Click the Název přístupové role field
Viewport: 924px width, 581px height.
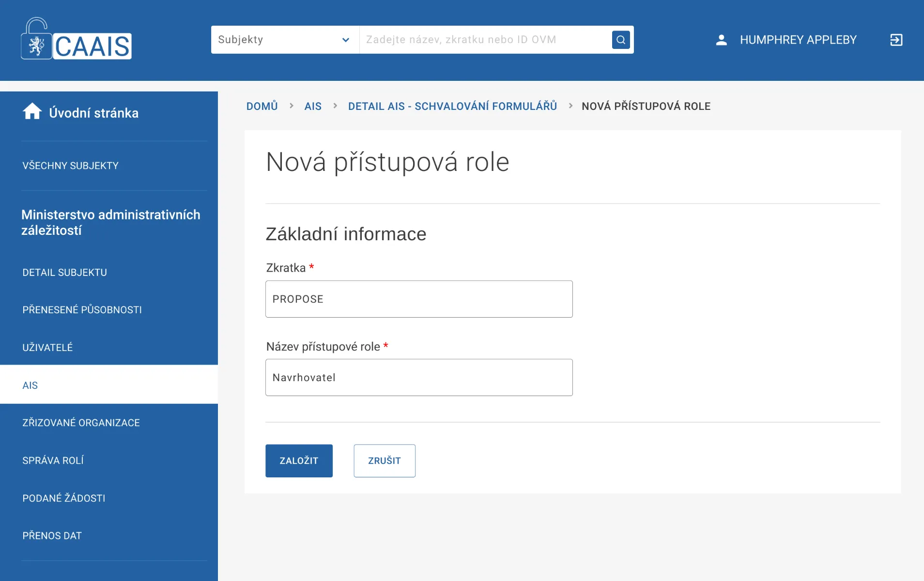tap(418, 378)
